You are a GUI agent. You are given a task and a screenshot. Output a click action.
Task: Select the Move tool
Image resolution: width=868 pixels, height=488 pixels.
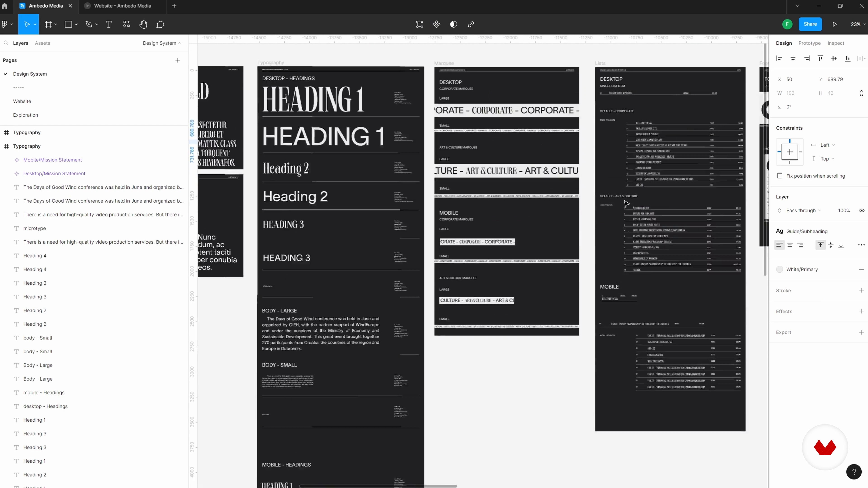(x=27, y=24)
